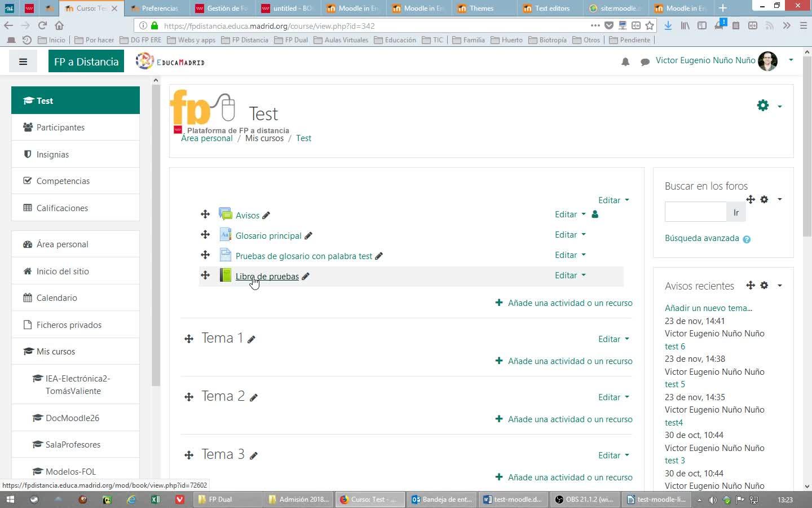Screen dimensions: 812x508
Task: Open gear menu of Avisos recientes block
Action: pyautogui.click(x=765, y=286)
